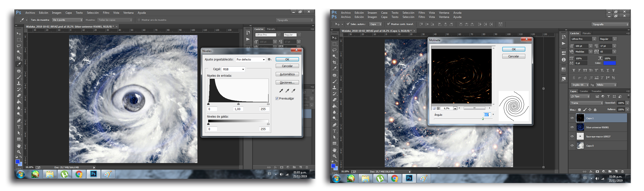Image resolution: width=644 pixels, height=191 pixels.
Task: Activate the Eyedropper tool in the left window toolbar
Action: [19, 64]
